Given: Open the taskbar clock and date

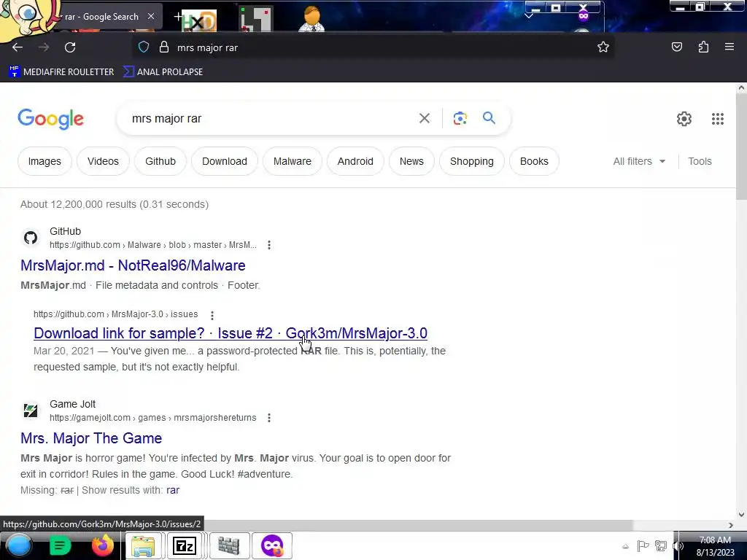Looking at the screenshot, I should [x=715, y=546].
